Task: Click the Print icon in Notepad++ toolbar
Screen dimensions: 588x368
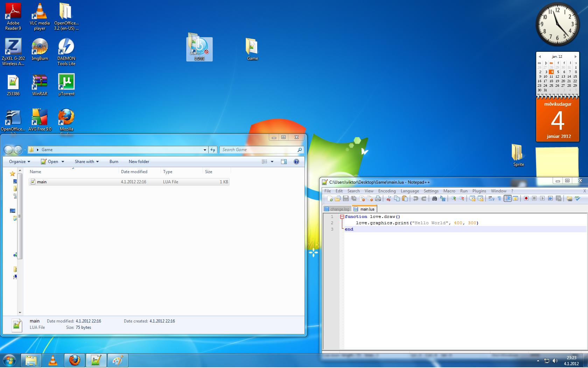Action: [378, 198]
